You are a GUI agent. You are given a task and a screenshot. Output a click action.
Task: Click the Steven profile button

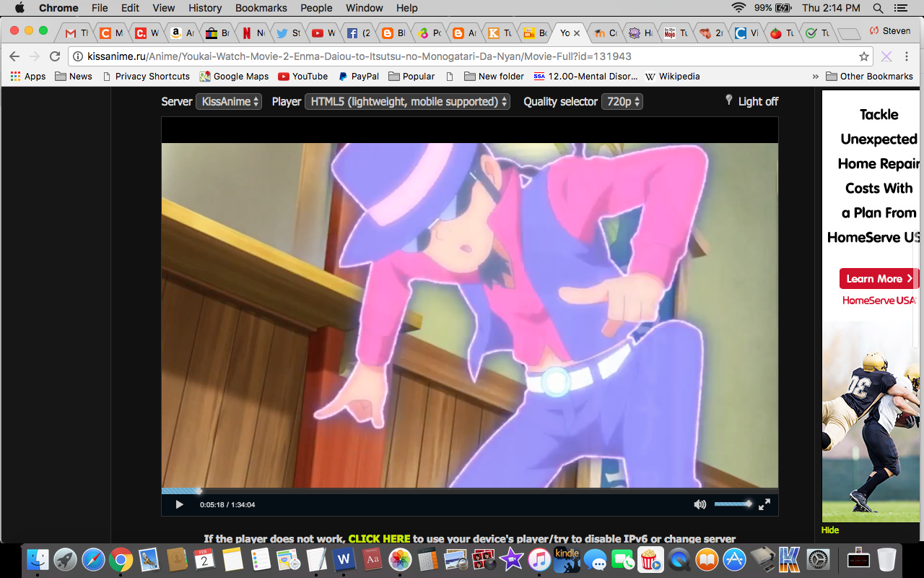(x=890, y=30)
